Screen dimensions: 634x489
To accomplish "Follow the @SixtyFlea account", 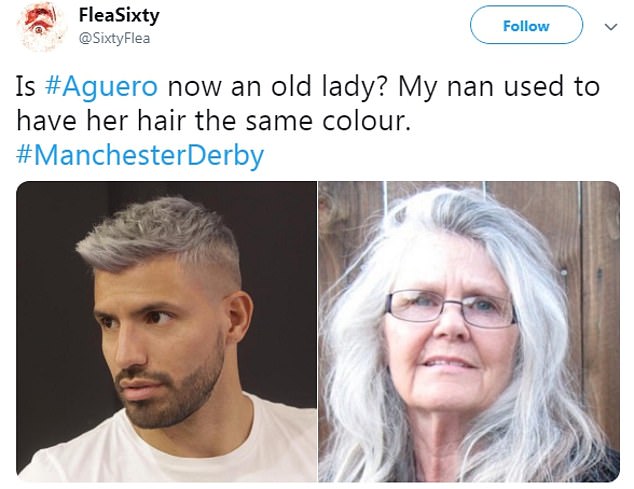I will [526, 25].
